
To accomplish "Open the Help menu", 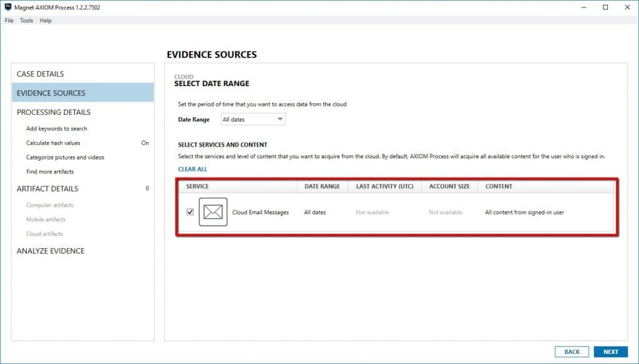I will pyautogui.click(x=46, y=21).
